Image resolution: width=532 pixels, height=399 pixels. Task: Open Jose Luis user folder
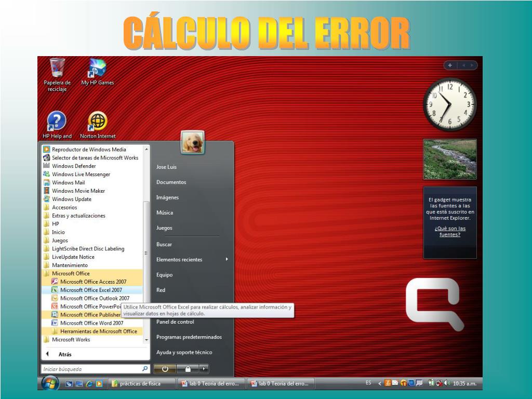pos(166,167)
